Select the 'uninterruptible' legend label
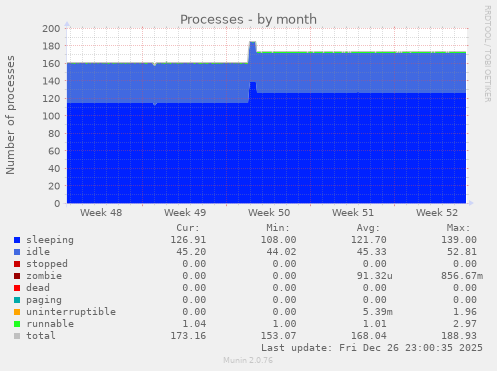The height and width of the screenshot is (371, 497). (71, 312)
